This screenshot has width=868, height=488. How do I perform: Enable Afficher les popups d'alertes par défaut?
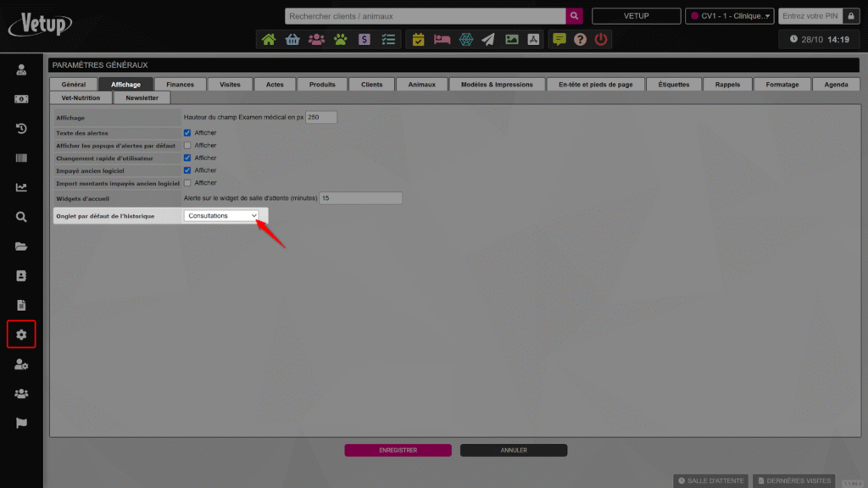(187, 146)
